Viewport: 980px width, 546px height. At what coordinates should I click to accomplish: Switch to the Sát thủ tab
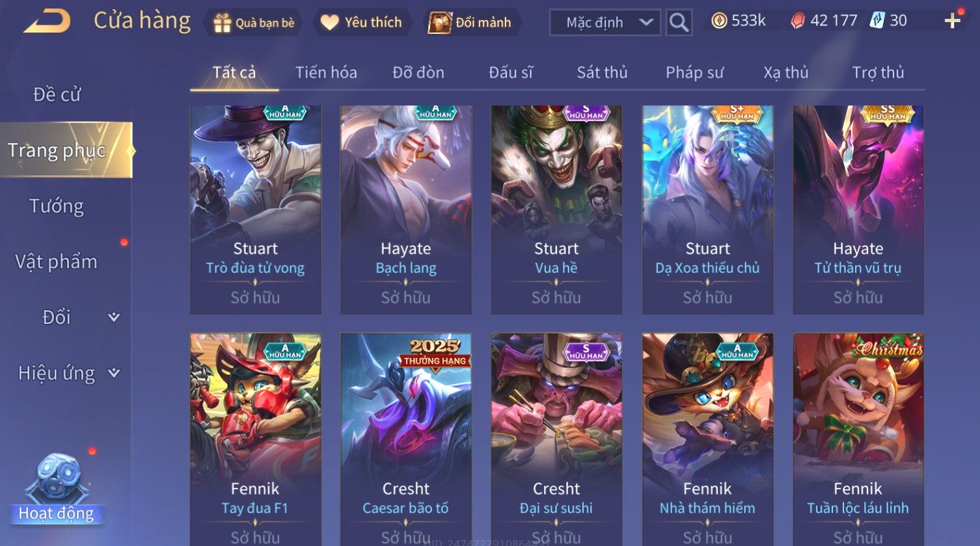point(602,72)
